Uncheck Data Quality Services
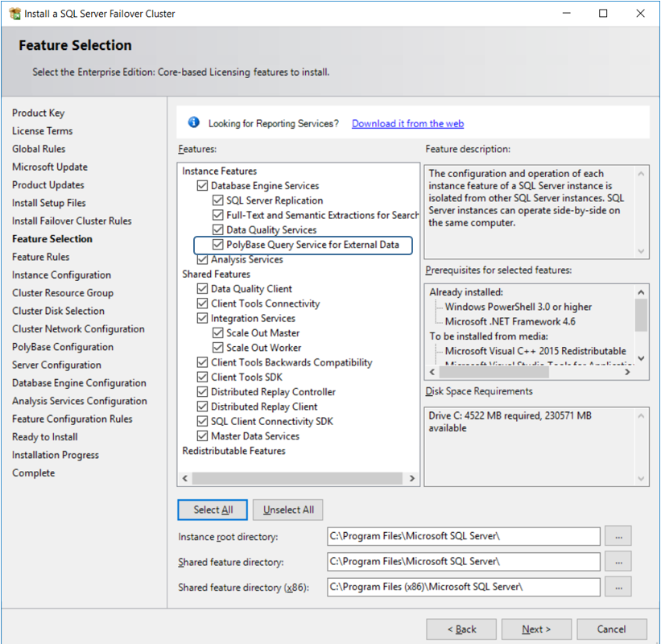 tap(217, 229)
